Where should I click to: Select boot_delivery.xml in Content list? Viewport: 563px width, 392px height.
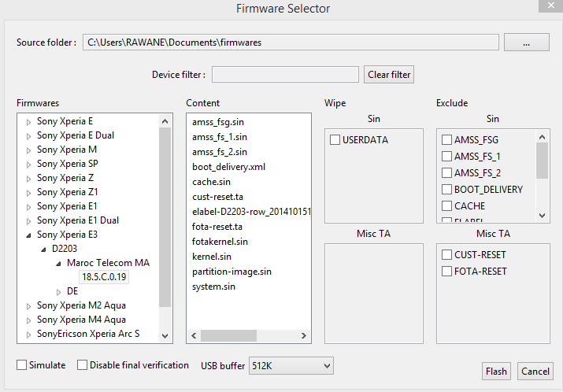click(228, 167)
